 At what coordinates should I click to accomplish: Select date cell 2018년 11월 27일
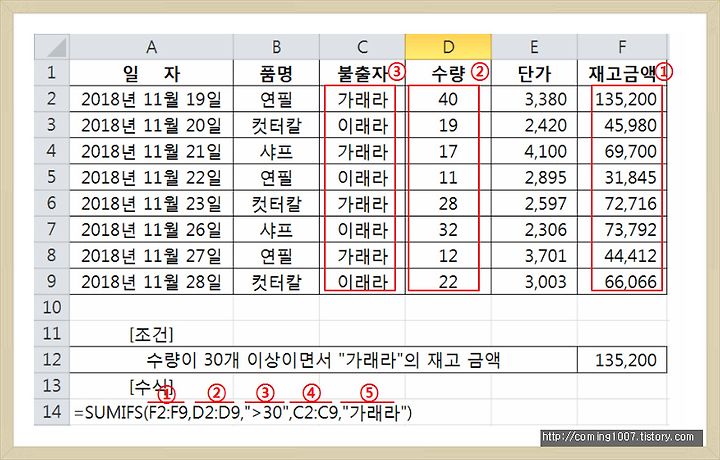click(x=152, y=256)
